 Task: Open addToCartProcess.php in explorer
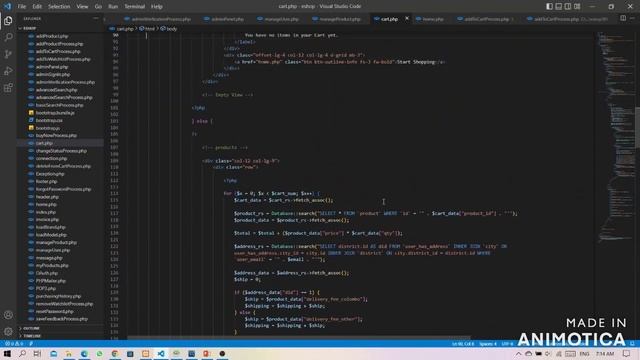coord(58,51)
